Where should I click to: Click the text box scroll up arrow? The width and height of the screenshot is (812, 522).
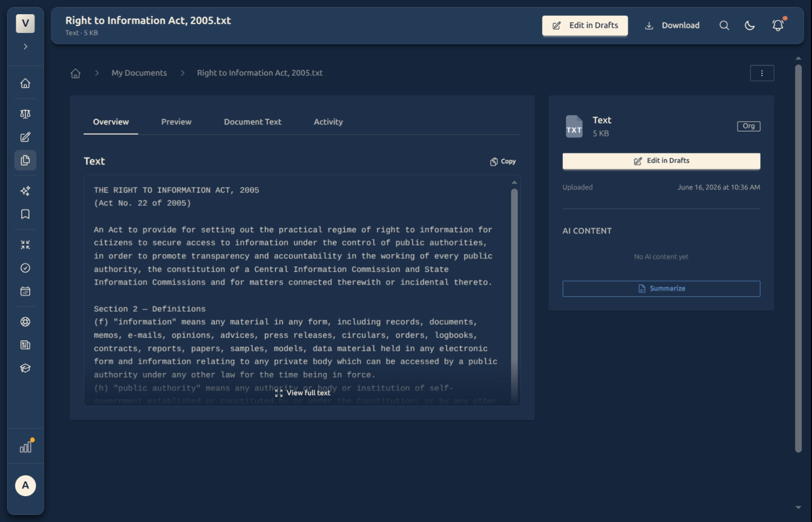514,182
